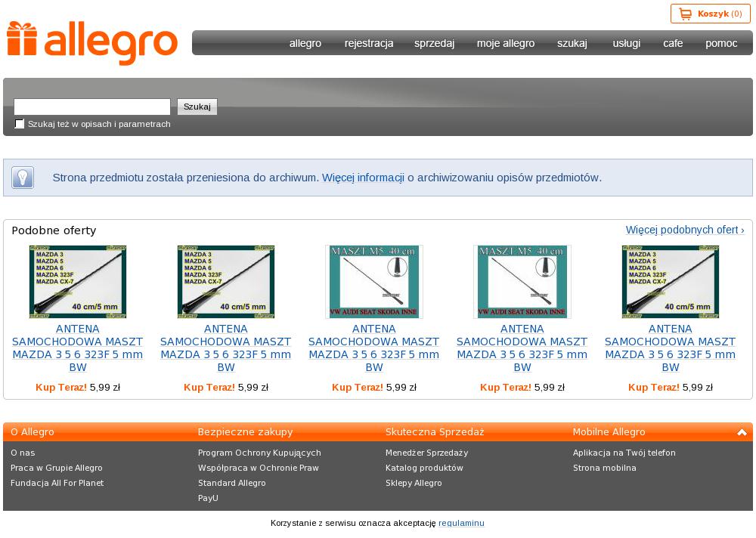
Task: Open fourth ANTENA SAMOCHODOWA MASZT offer title
Action: (522, 348)
